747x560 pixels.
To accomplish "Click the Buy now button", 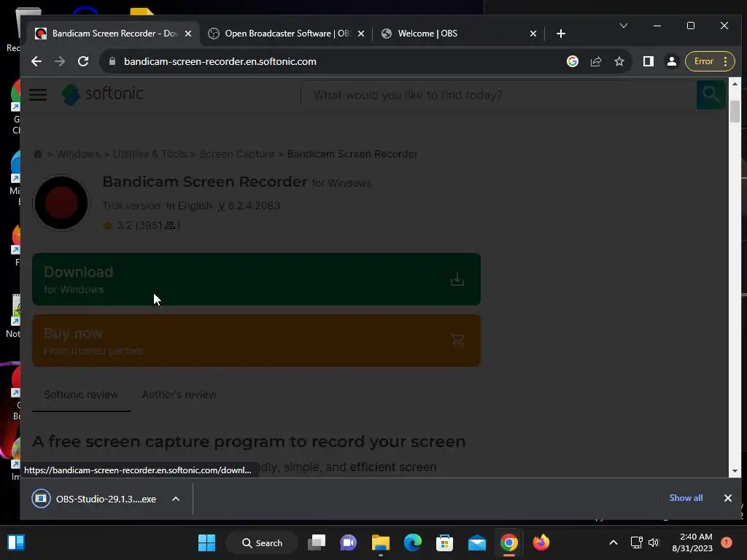I will (256, 341).
